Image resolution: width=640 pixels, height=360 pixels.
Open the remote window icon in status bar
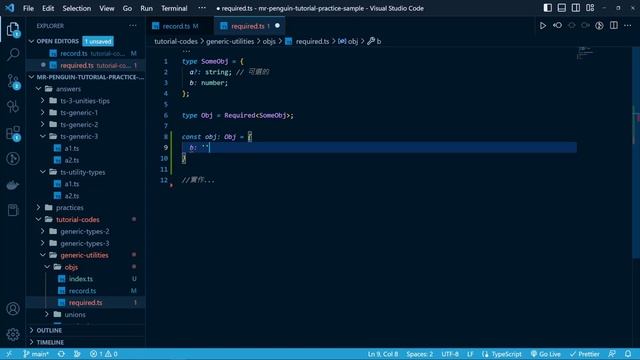coord(9,354)
